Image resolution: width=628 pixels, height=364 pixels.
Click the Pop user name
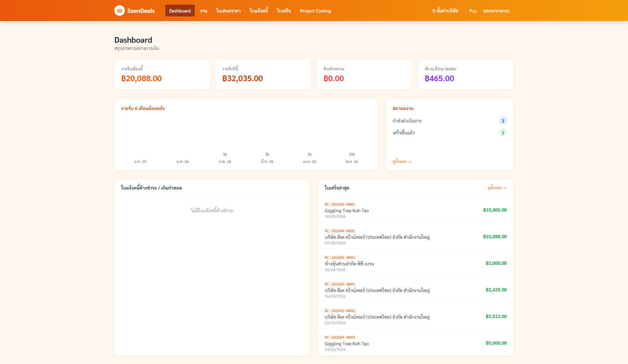coord(473,11)
